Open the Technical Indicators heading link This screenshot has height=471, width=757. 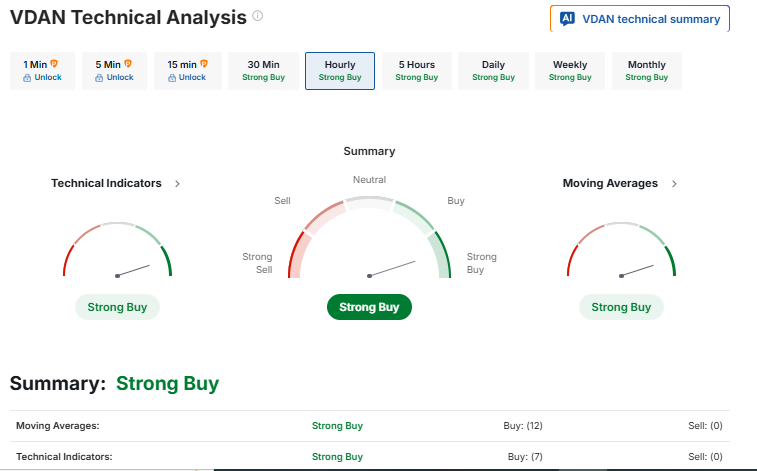[106, 183]
